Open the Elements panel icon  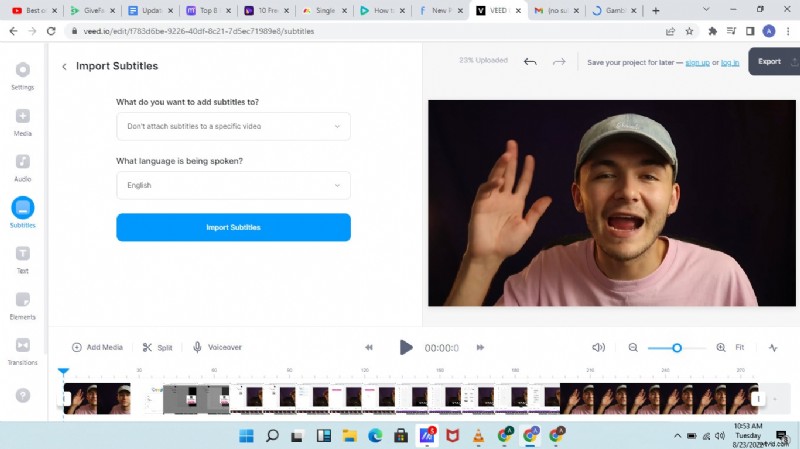[x=22, y=300]
